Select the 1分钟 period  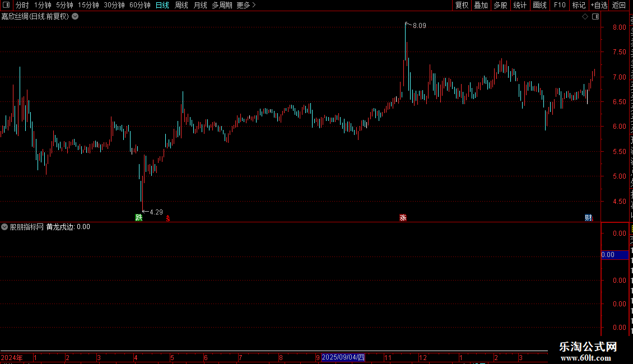[x=43, y=5]
